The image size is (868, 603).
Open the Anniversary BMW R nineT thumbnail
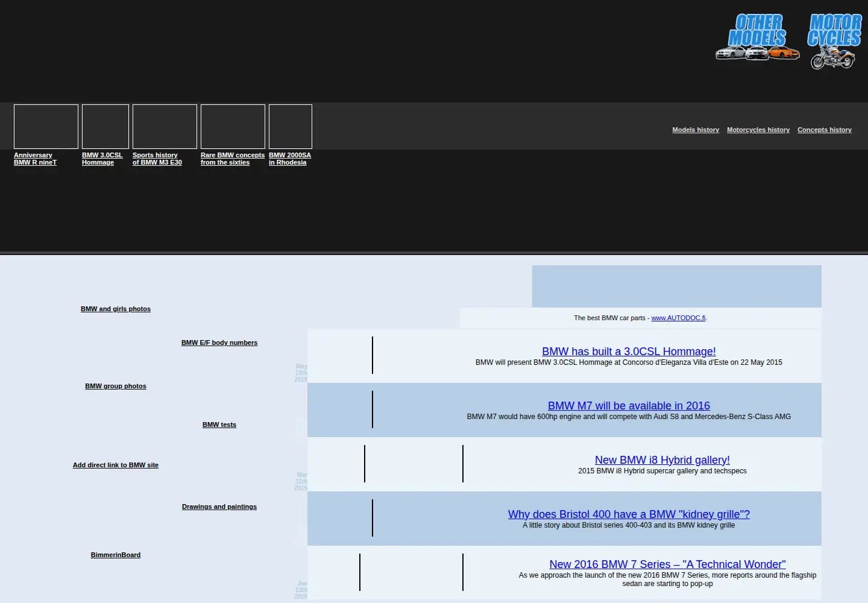coord(46,127)
